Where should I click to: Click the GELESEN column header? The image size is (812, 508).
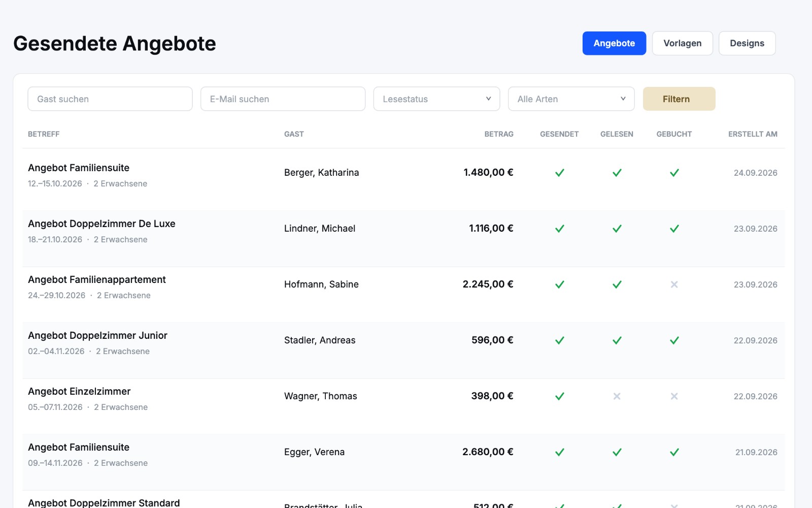click(617, 134)
